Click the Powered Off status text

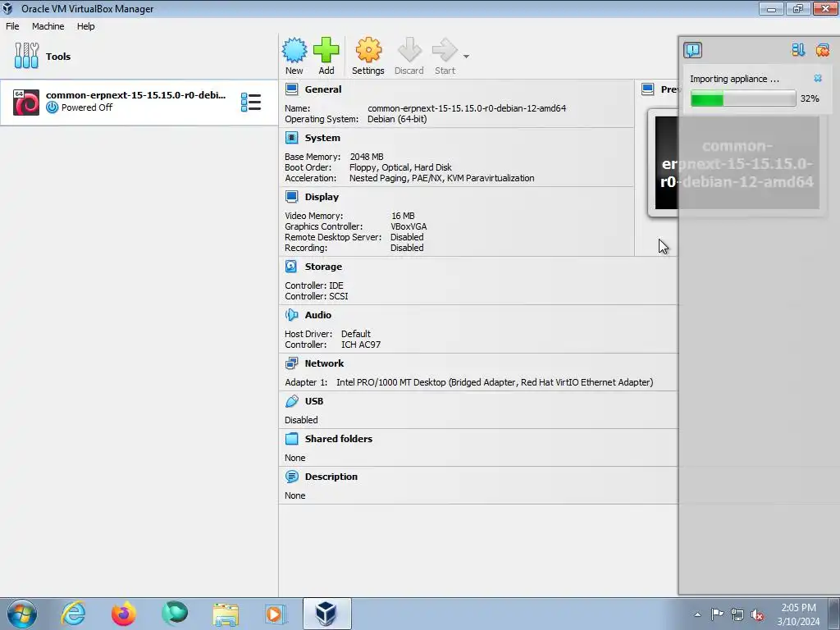[x=87, y=107]
